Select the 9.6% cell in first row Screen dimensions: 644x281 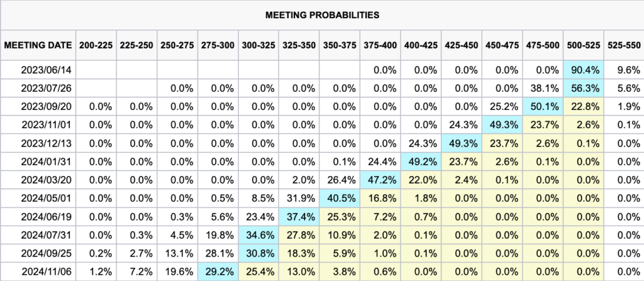pos(623,70)
